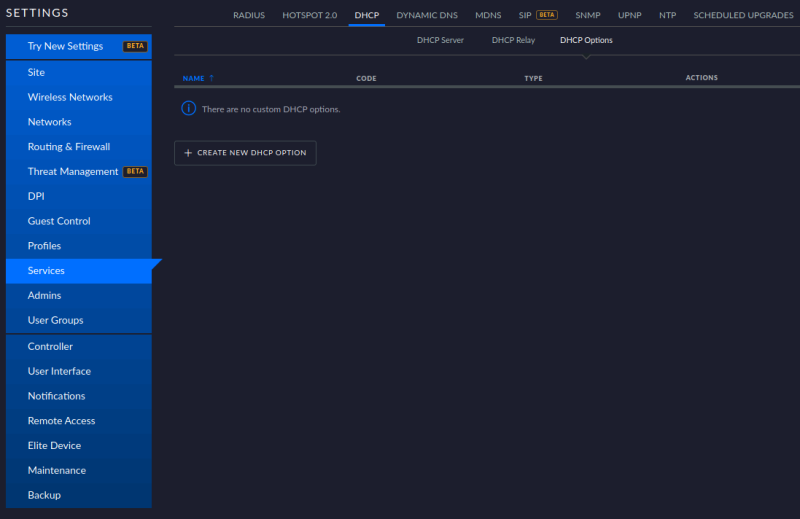Go to Profiles settings
The width and height of the screenshot is (800, 519).
(x=79, y=246)
